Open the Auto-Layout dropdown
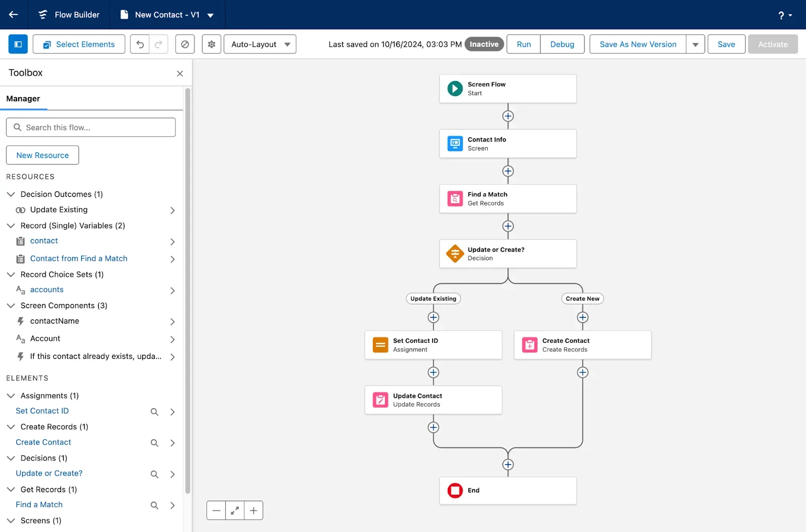The image size is (806, 532). click(260, 44)
